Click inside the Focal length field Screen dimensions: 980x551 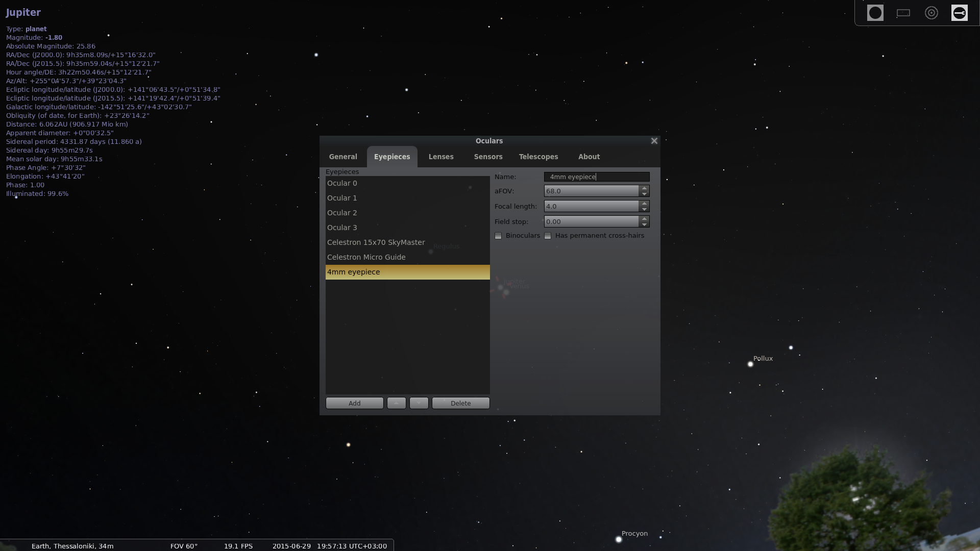click(x=591, y=206)
